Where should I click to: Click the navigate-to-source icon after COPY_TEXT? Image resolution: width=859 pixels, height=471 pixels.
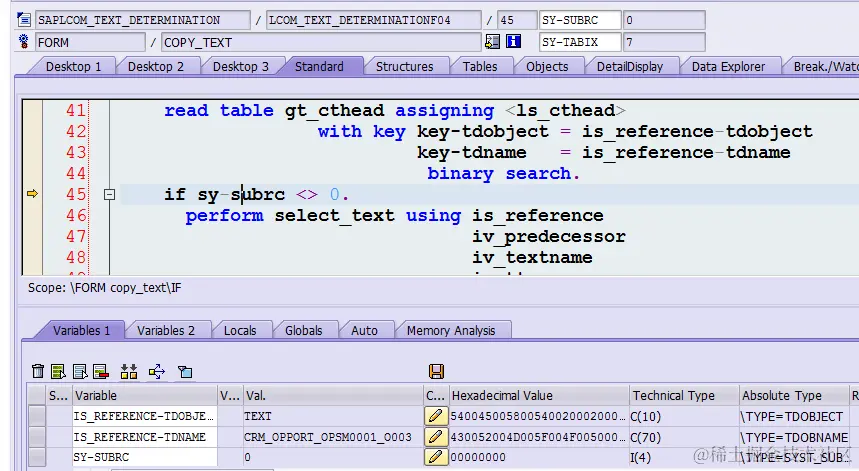point(492,42)
